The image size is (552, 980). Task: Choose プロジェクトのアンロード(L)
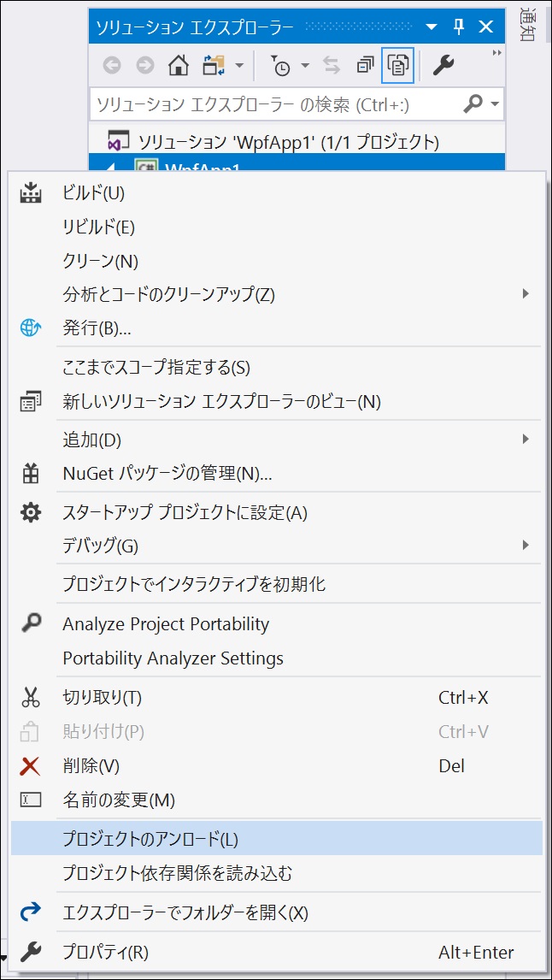[276, 839]
